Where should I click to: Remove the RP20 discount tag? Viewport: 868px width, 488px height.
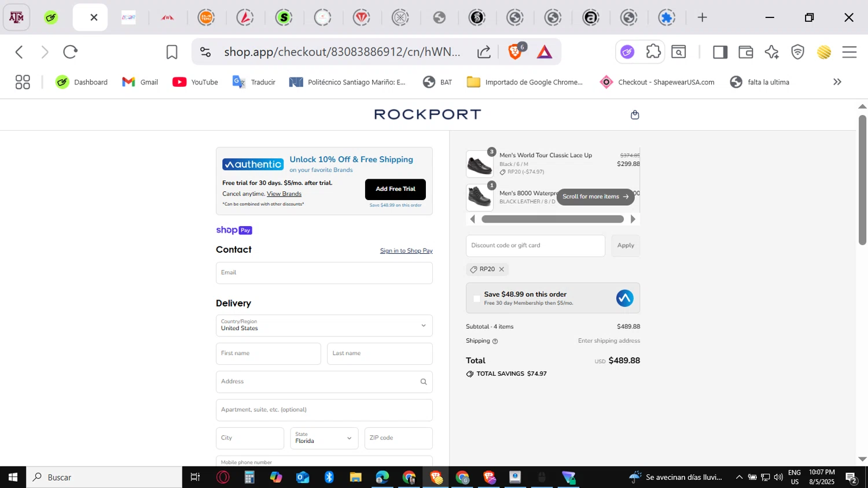click(502, 269)
